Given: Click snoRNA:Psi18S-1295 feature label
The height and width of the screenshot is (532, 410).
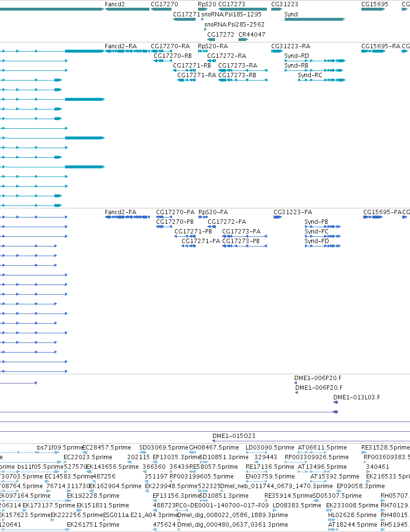Looking at the screenshot, I should [x=231, y=14].
